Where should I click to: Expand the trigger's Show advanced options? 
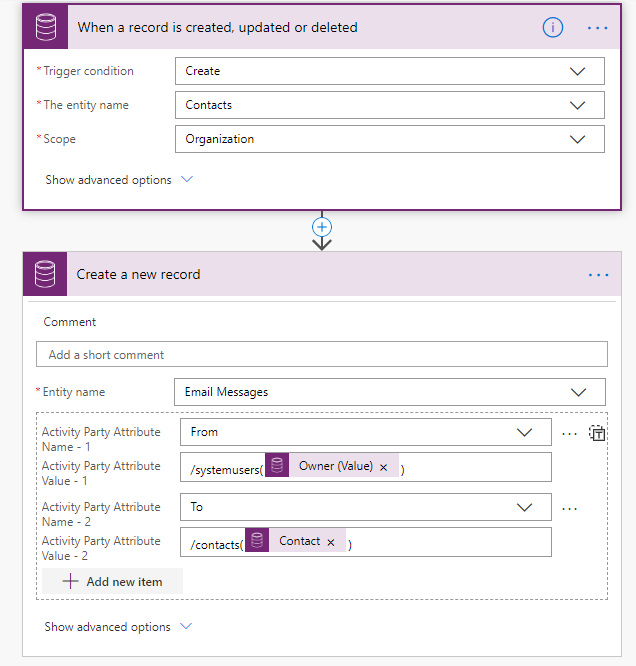tap(119, 180)
